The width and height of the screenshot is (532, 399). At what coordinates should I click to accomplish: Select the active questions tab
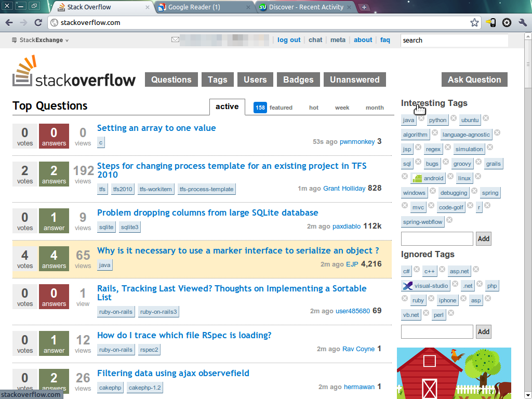coord(227,107)
